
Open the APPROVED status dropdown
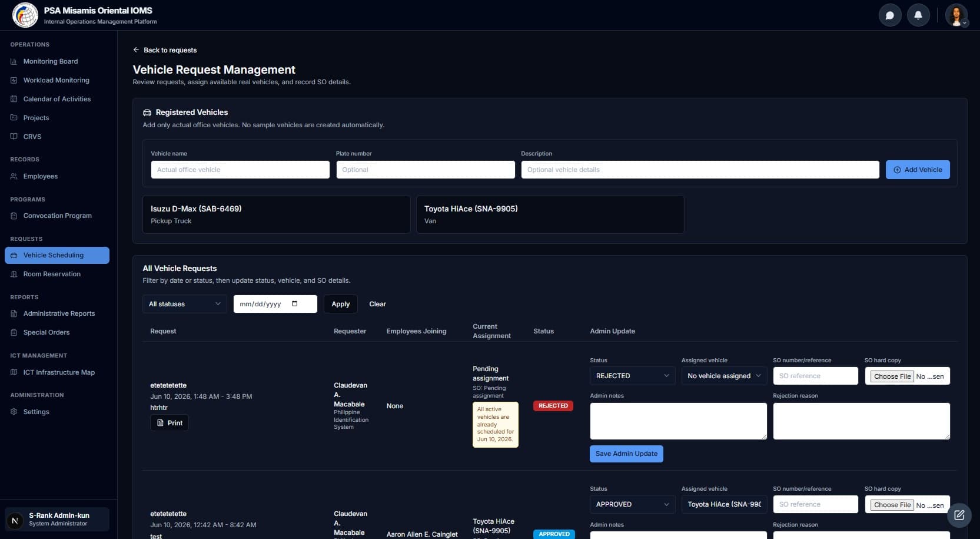point(632,504)
